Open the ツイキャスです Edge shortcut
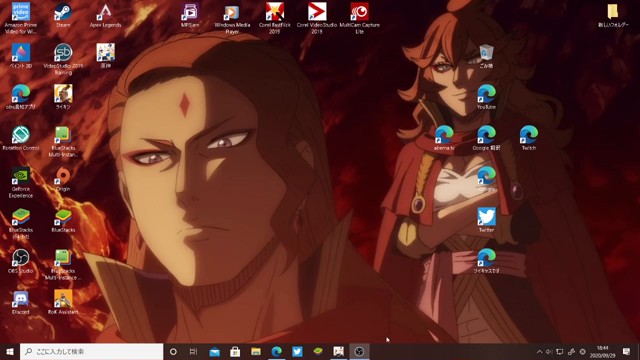 pos(486,261)
